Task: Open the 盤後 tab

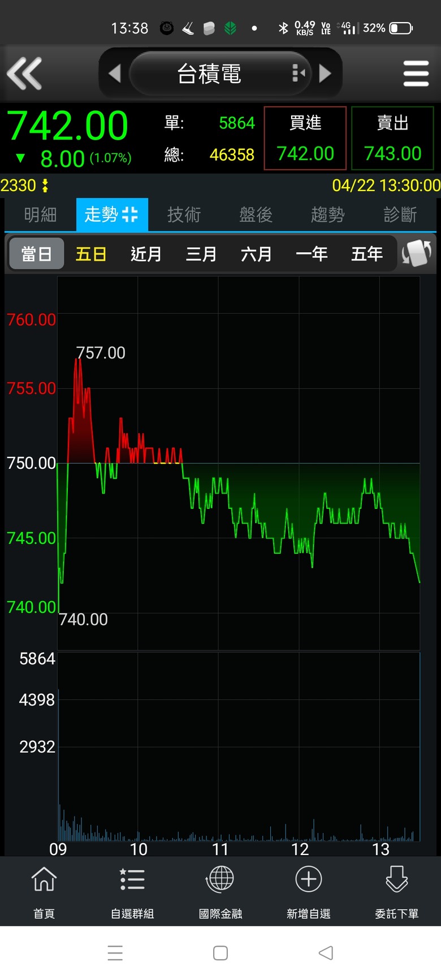Action: pyautogui.click(x=256, y=214)
